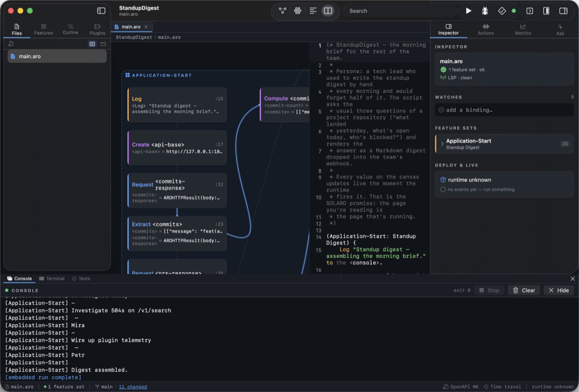The height and width of the screenshot is (392, 579).
Task: Open the Features sidebar tab
Action: (x=43, y=29)
